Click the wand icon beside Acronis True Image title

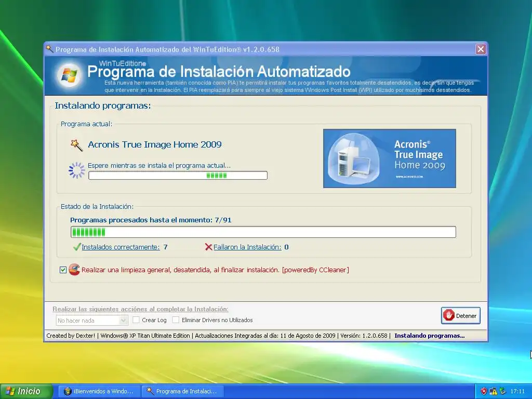76,145
